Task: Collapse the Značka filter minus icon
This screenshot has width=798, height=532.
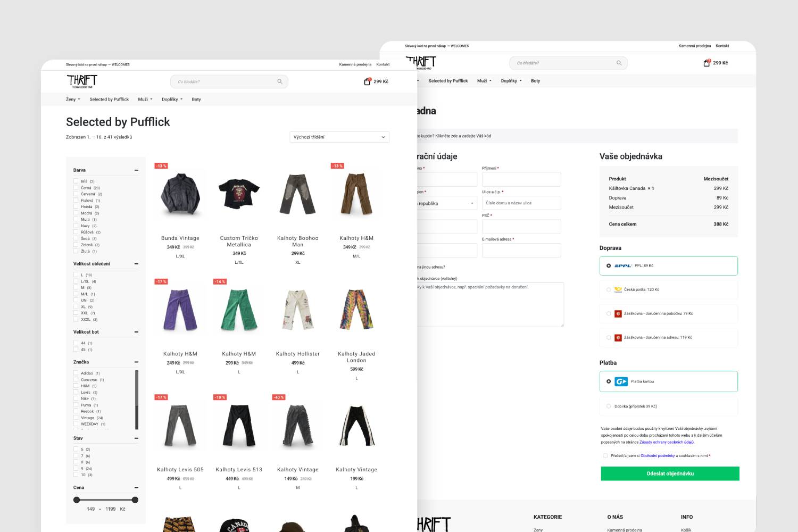Action: pyautogui.click(x=136, y=362)
